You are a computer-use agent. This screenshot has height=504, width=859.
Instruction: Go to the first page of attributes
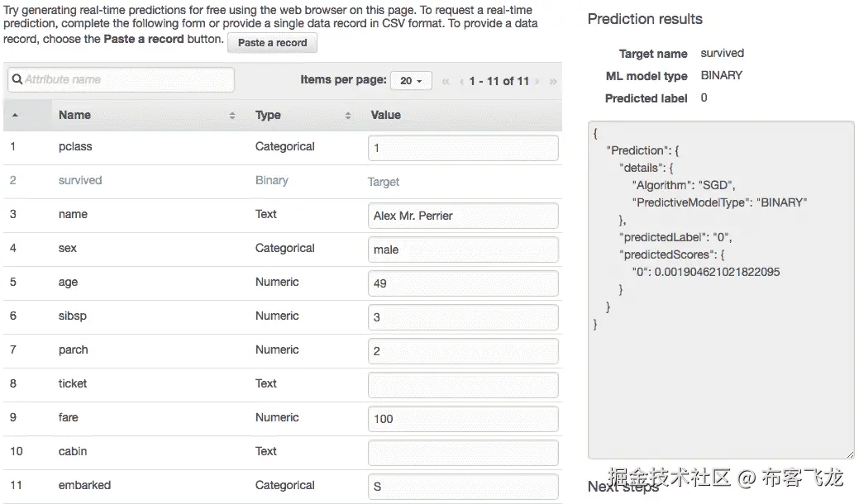tap(446, 81)
